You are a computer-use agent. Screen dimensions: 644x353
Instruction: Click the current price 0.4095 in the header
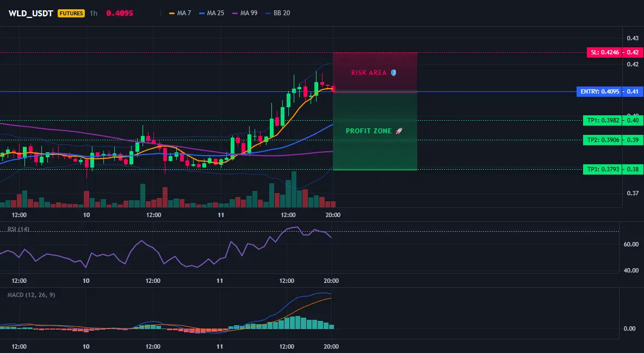(x=120, y=13)
